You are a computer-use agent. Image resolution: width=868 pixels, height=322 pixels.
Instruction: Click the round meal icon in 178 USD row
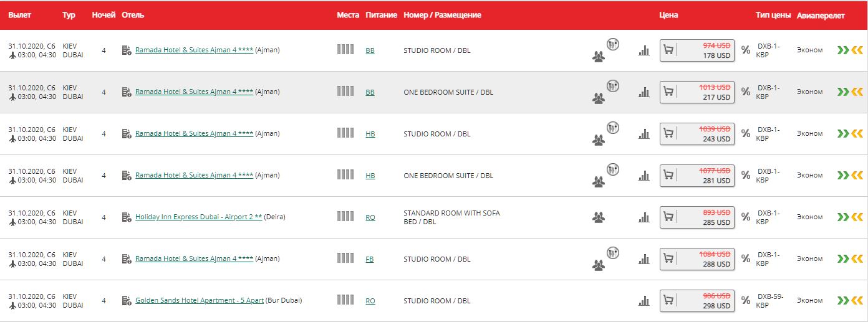click(613, 44)
